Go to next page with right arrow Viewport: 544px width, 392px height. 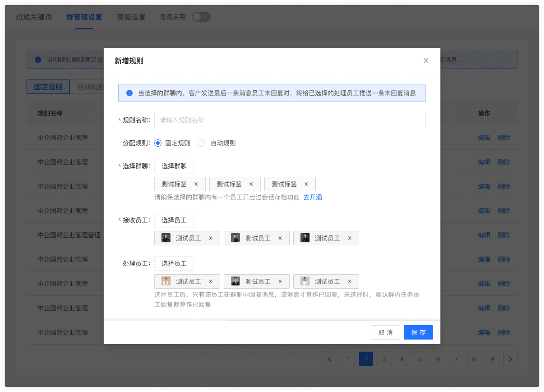(x=510, y=359)
